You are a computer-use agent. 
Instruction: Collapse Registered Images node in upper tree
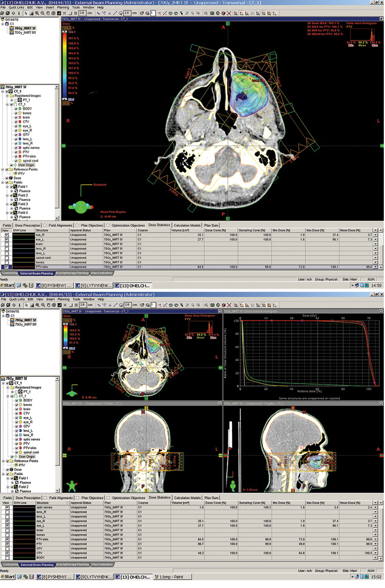click(x=7, y=96)
